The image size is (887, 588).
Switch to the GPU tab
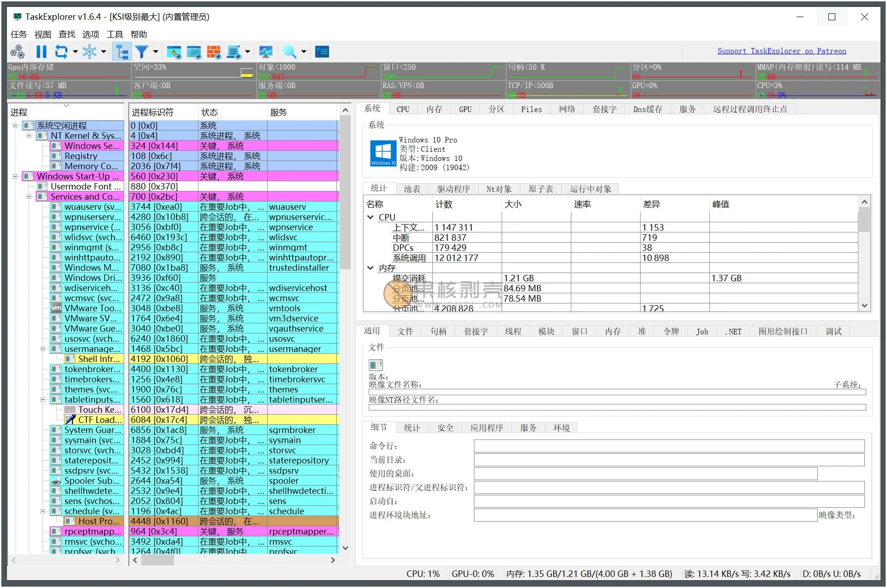[x=465, y=109]
